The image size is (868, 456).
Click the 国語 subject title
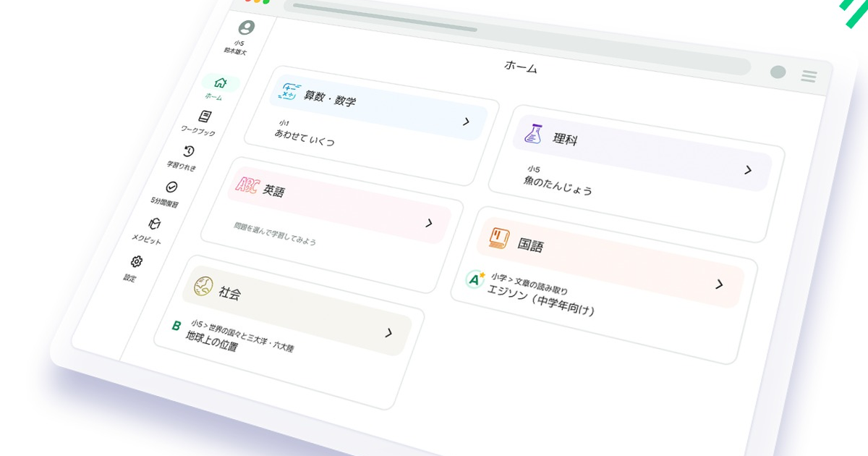point(530,245)
